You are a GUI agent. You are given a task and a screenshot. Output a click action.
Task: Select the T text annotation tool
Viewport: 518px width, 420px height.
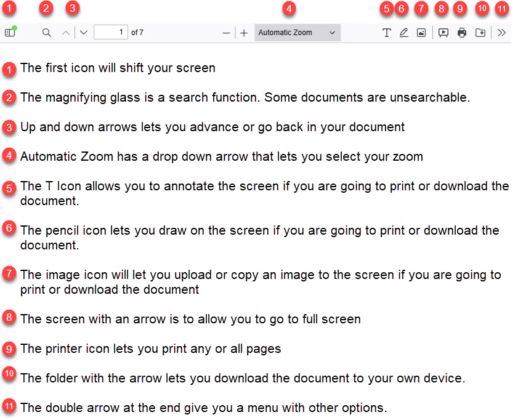pyautogui.click(x=387, y=33)
